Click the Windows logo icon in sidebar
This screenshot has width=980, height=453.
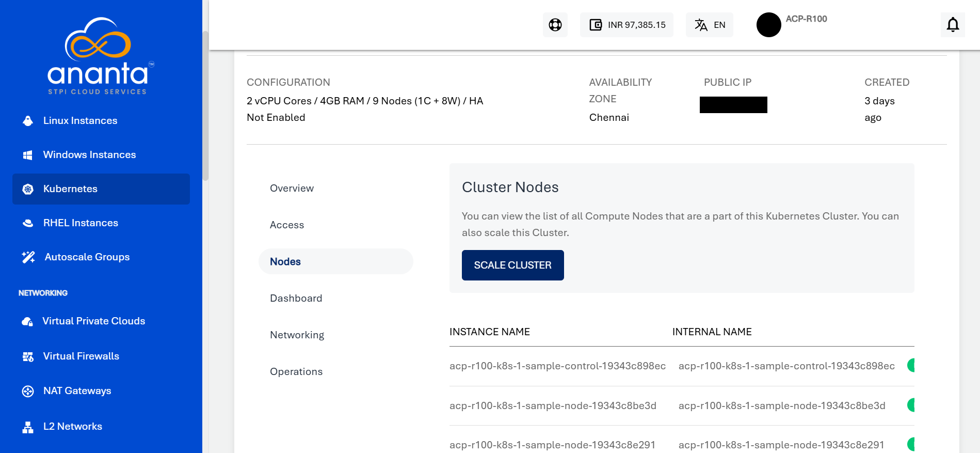28,155
